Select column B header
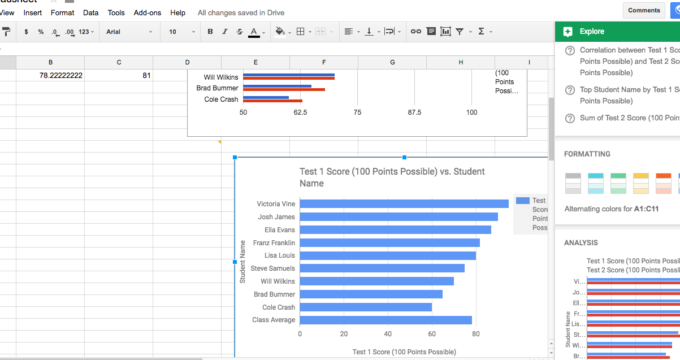 [50, 62]
